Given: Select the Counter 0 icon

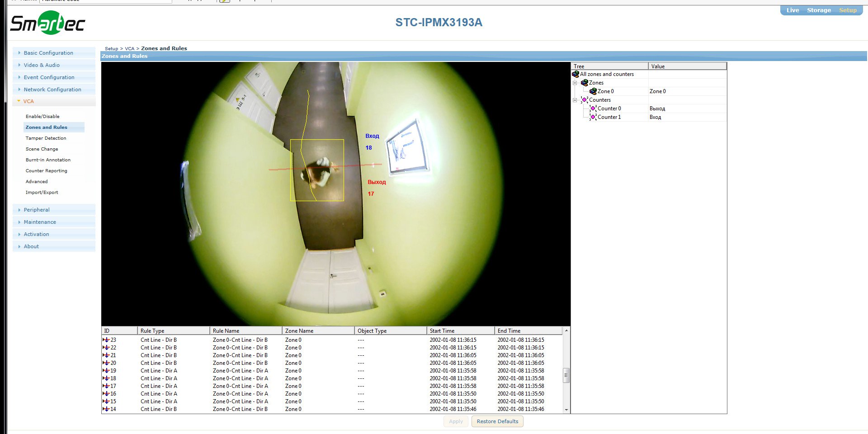Looking at the screenshot, I should point(593,108).
